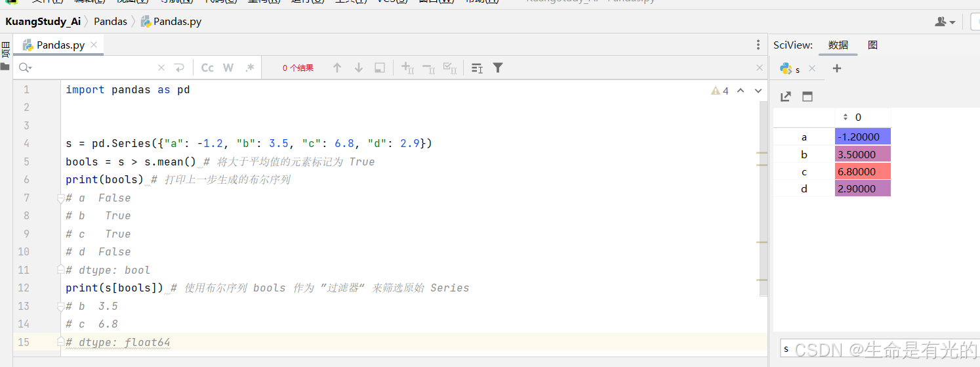Screen dimensions: 980x367
Task: Click Pandas.py file in breadcrumb
Action: click(171, 21)
